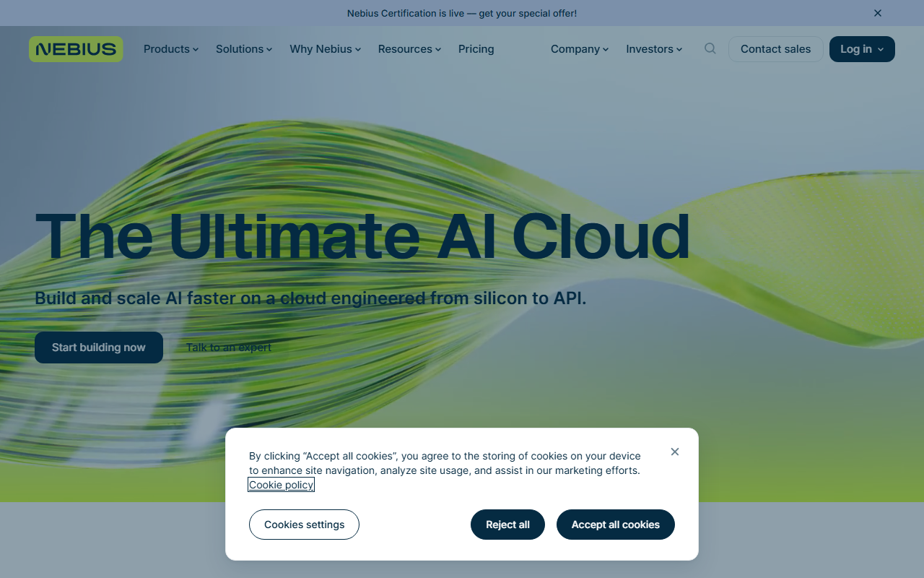Screen dimensions: 924x578
Task: Expand the Solutions menu
Action: click(244, 49)
